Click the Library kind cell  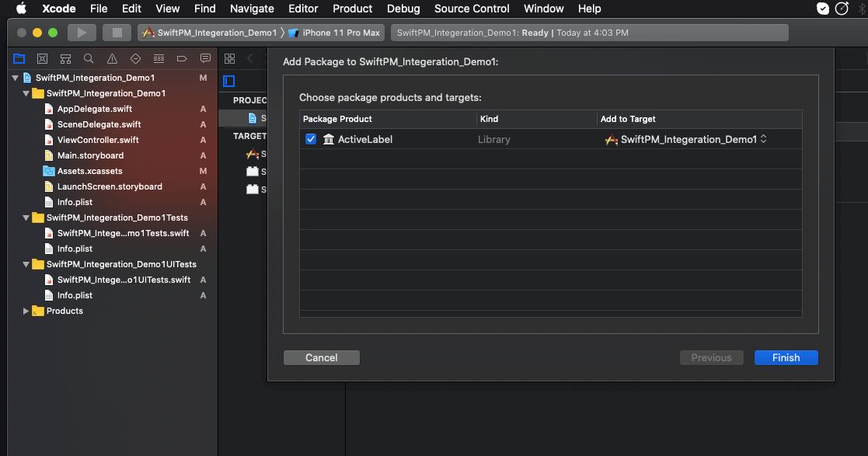[493, 140]
